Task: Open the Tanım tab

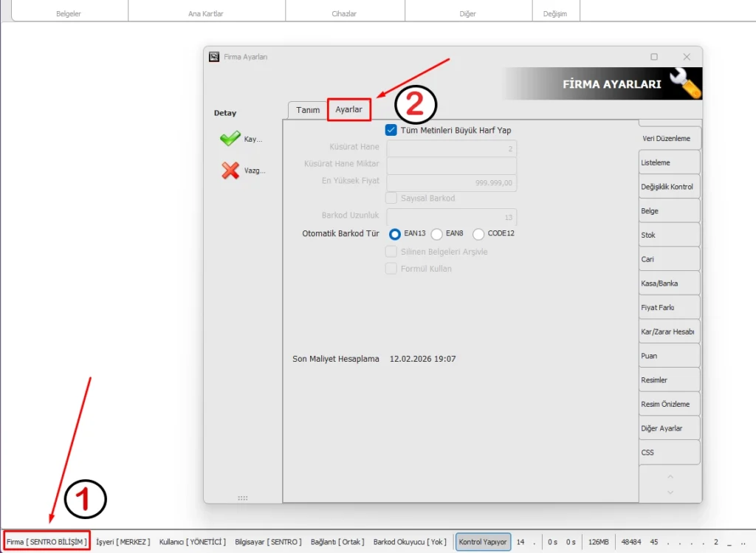Action: (308, 110)
